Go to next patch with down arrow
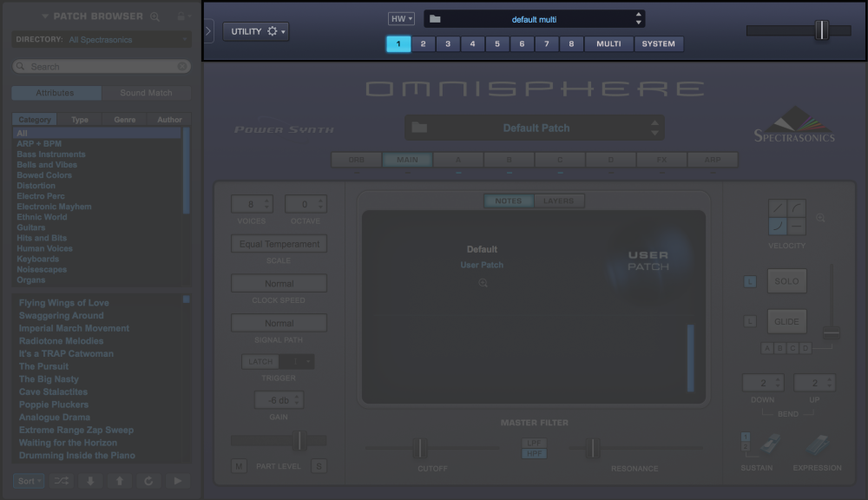 point(90,481)
